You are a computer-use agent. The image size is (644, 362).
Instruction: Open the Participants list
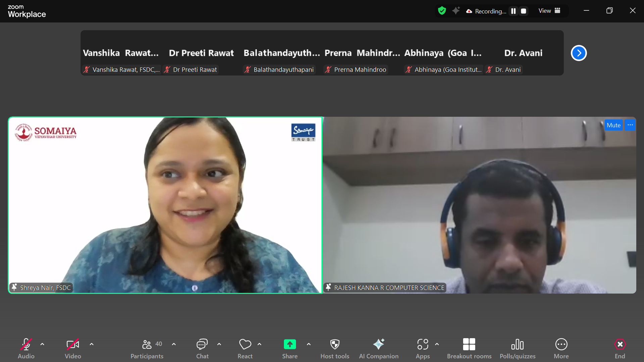pyautogui.click(x=147, y=348)
